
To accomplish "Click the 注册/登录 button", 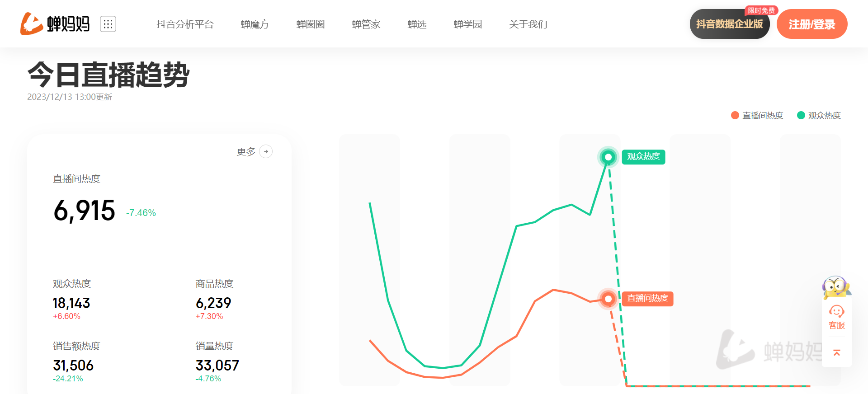I will pyautogui.click(x=812, y=24).
